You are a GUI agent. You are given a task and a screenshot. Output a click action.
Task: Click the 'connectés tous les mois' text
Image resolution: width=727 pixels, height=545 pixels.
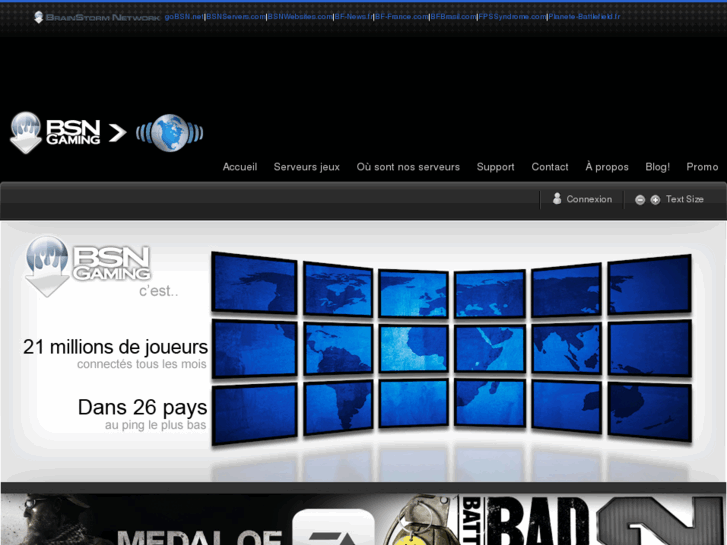(141, 364)
